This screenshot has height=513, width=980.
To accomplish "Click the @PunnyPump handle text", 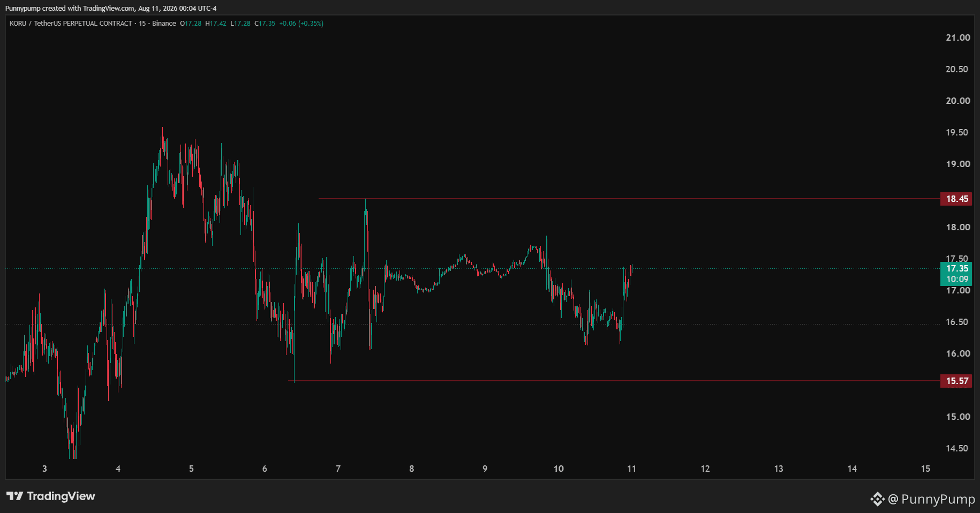I will point(931,499).
